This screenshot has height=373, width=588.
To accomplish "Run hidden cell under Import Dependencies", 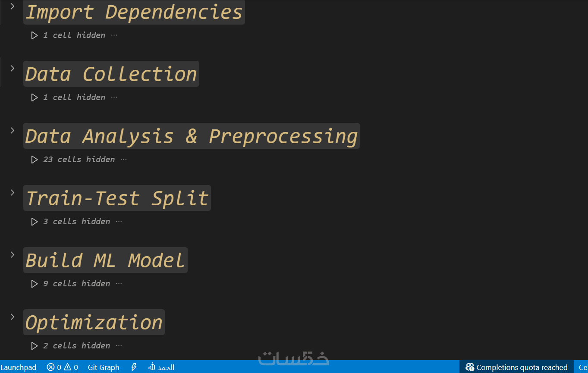I will 35,35.
